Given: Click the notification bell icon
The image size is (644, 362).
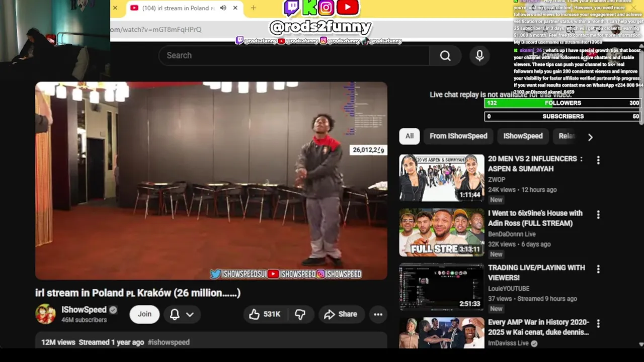Looking at the screenshot, I should (x=175, y=314).
